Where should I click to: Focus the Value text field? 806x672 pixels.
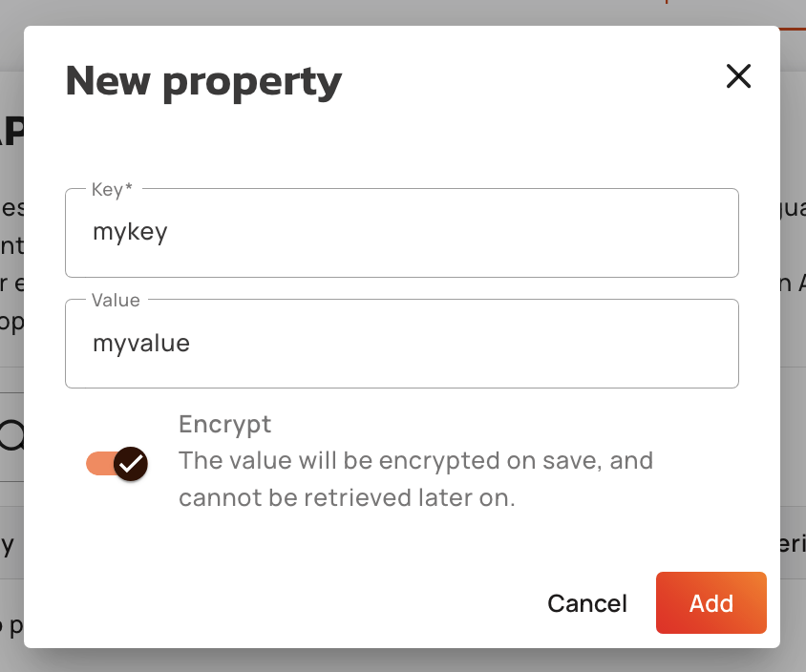coord(401,344)
